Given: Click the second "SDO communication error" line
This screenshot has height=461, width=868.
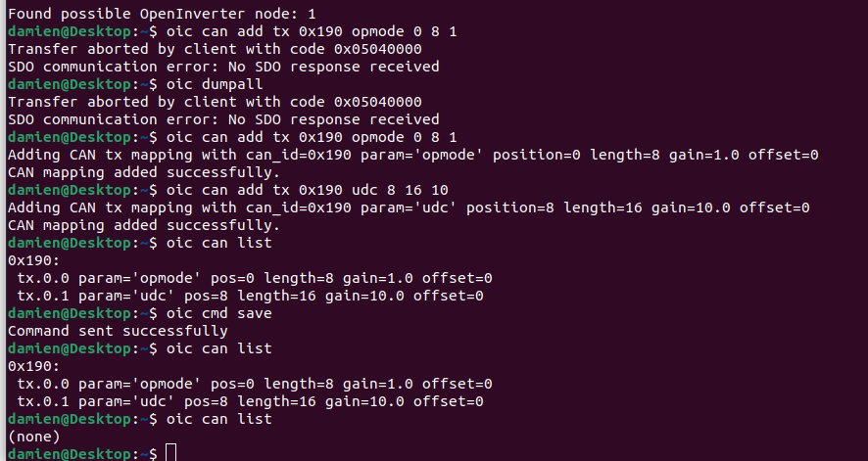Looking at the screenshot, I should [223, 119].
